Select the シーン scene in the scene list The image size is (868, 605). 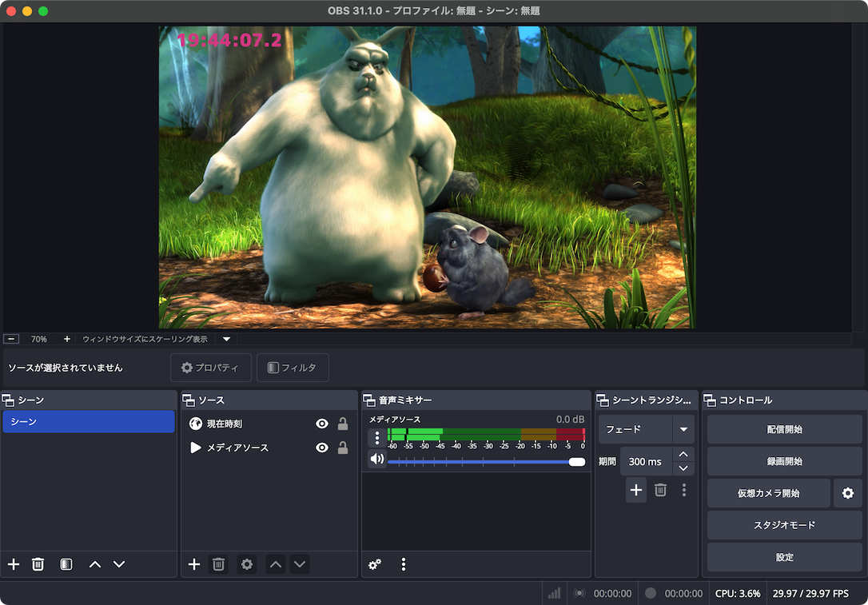[89, 422]
